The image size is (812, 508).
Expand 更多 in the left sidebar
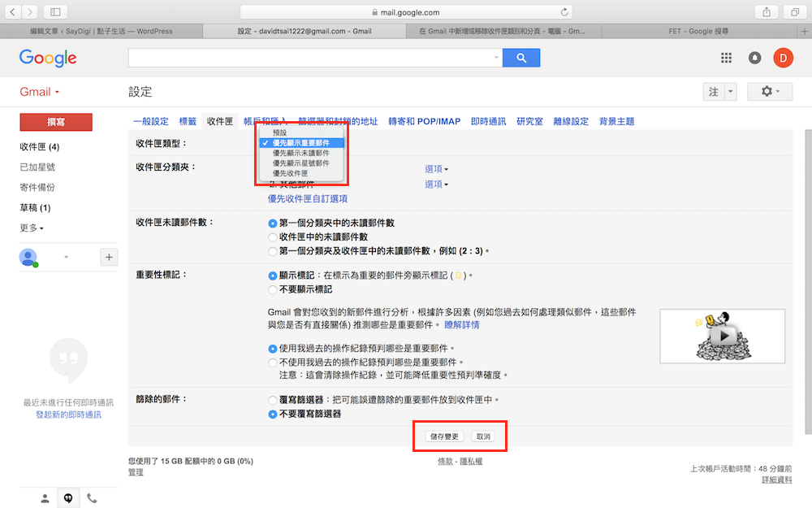tap(32, 228)
